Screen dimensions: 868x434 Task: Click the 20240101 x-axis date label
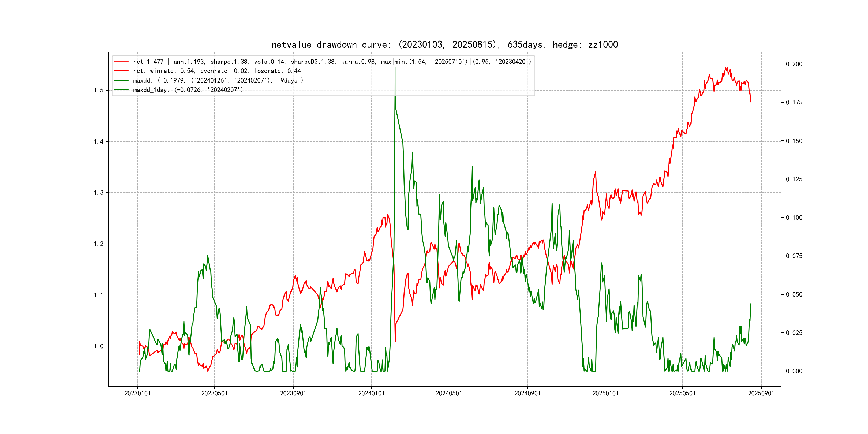371,394
